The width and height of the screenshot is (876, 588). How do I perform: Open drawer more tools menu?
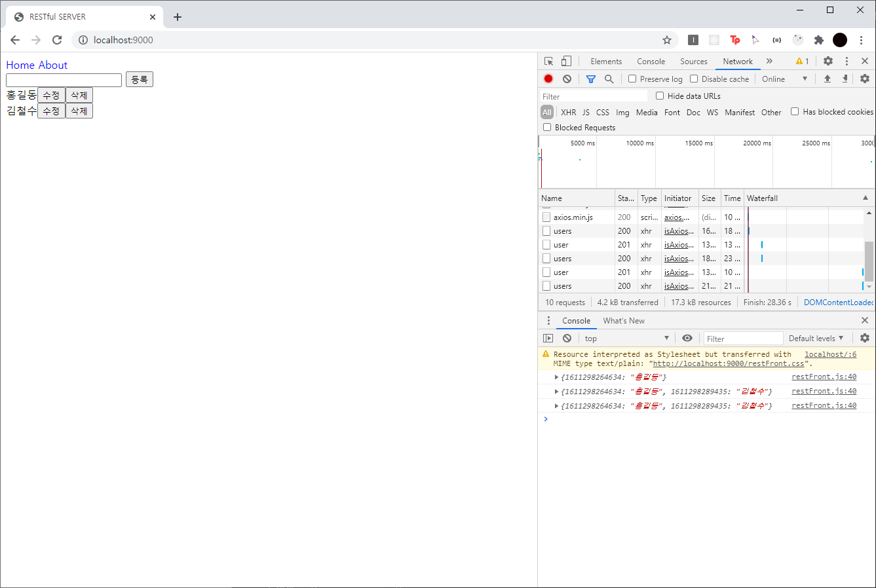click(x=549, y=321)
